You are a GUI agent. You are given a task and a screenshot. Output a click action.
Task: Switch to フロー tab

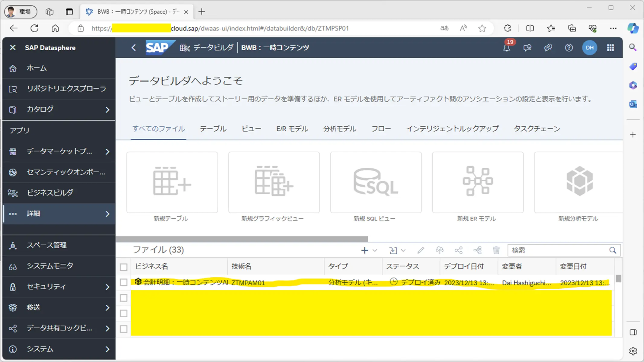[381, 129]
